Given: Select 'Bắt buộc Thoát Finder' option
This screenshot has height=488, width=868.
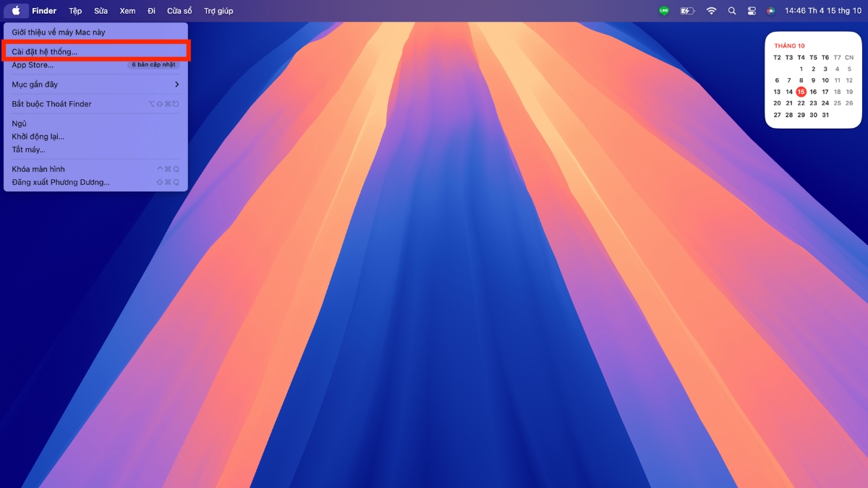Looking at the screenshot, I should (x=52, y=104).
